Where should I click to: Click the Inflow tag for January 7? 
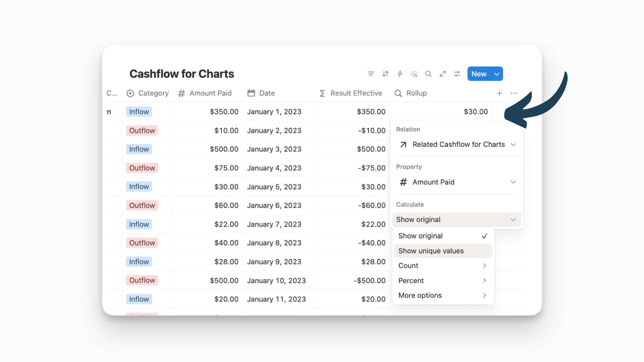[x=139, y=224]
